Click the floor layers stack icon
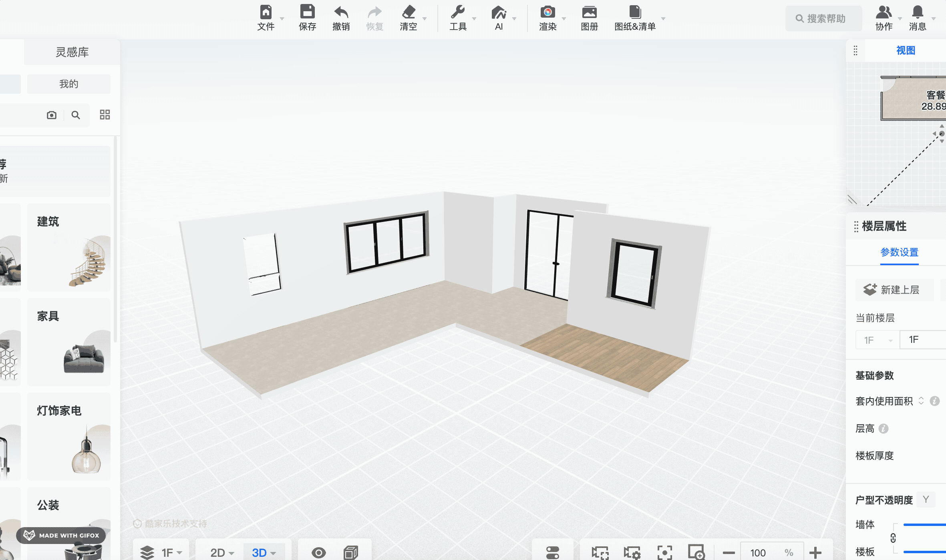This screenshot has height=560, width=946. pyautogui.click(x=147, y=553)
